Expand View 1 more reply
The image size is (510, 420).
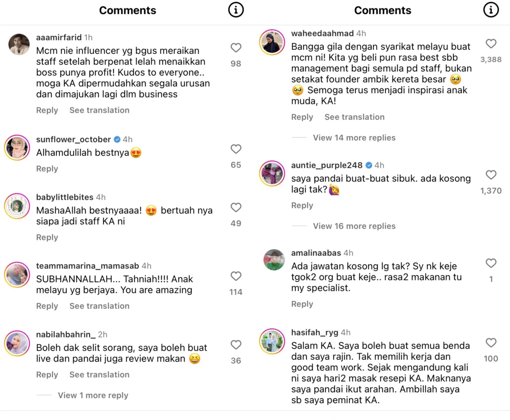click(x=93, y=395)
